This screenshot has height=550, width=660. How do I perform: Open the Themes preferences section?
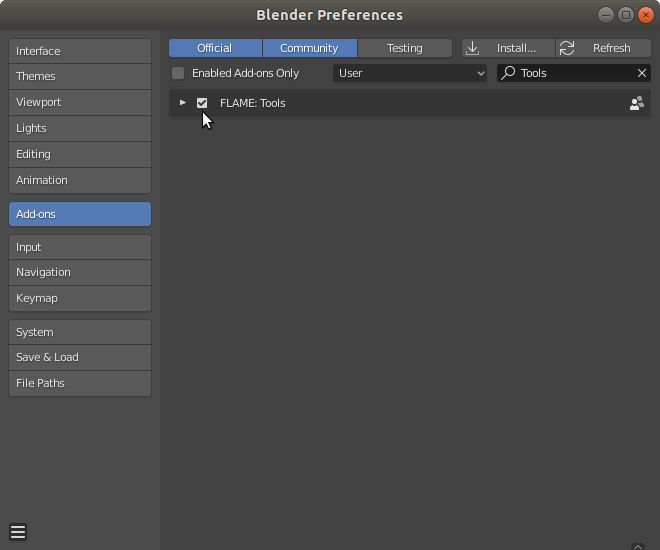pos(80,77)
